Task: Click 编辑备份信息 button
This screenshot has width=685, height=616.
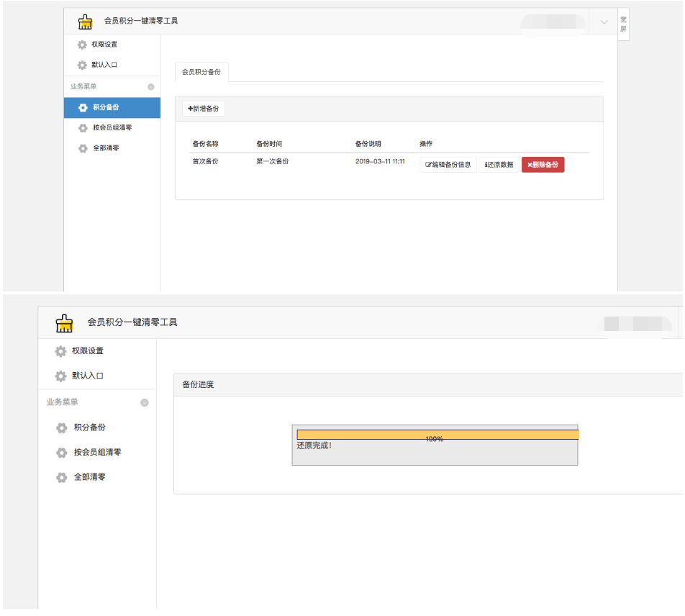Action: (x=448, y=165)
